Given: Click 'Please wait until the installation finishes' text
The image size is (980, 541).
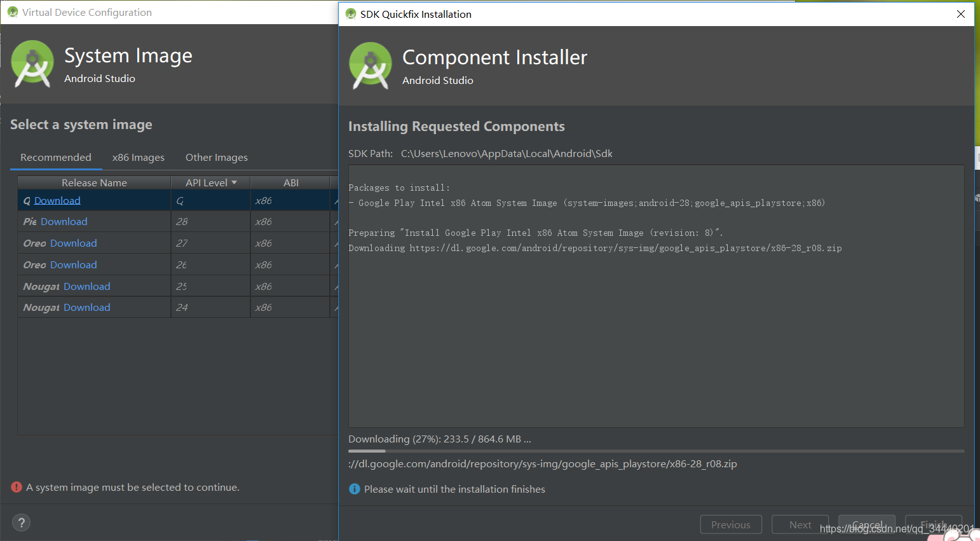Looking at the screenshot, I should pyautogui.click(x=454, y=489).
